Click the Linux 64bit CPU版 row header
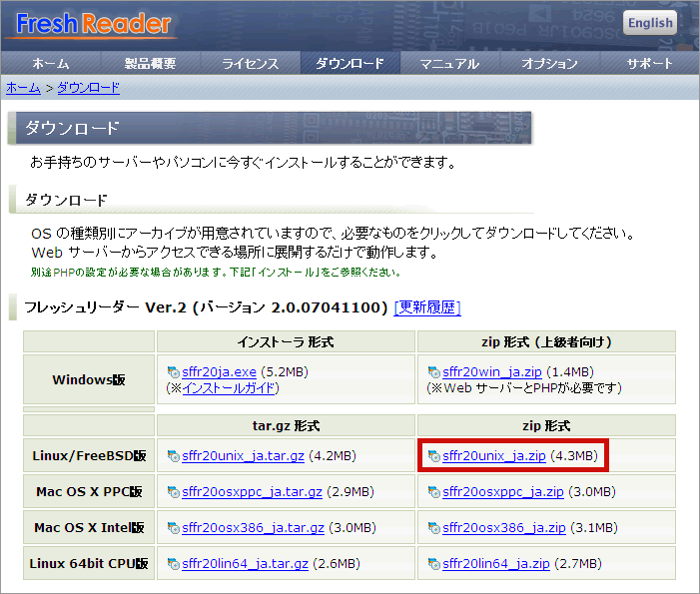Screen dimensions: 700x594 pos(89,564)
